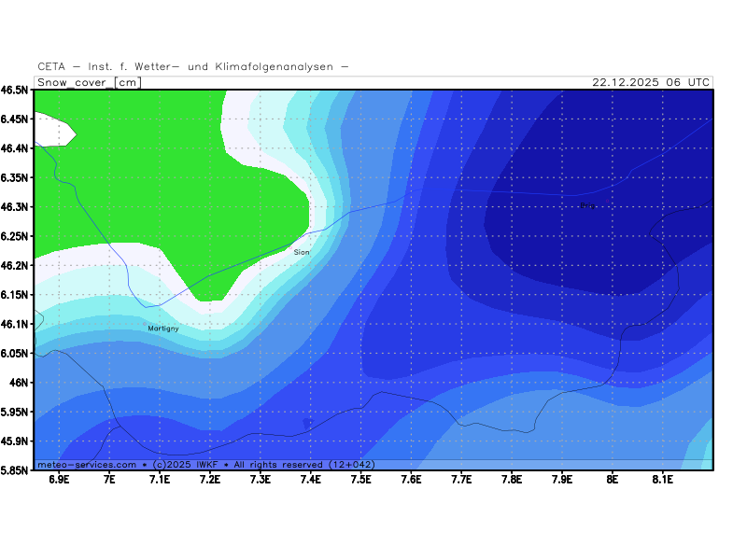Click the Snow_cover [cm] title label

pos(89,82)
